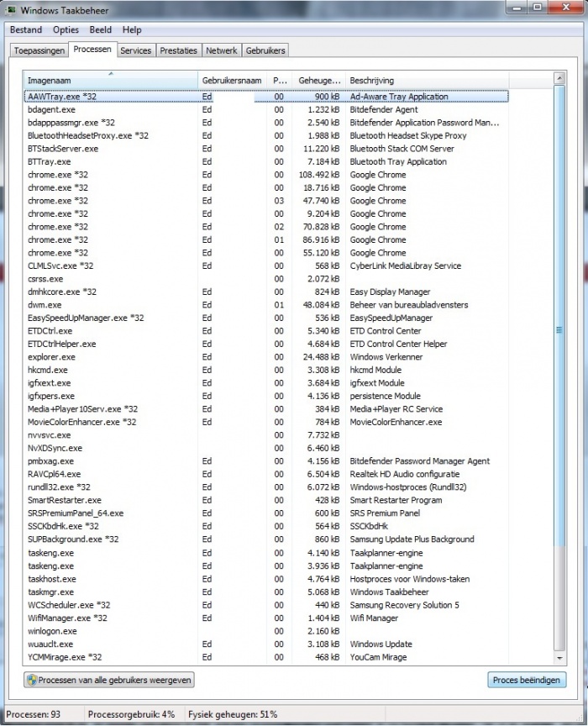
Task: Select the explorer.exe process
Action: click(x=265, y=357)
